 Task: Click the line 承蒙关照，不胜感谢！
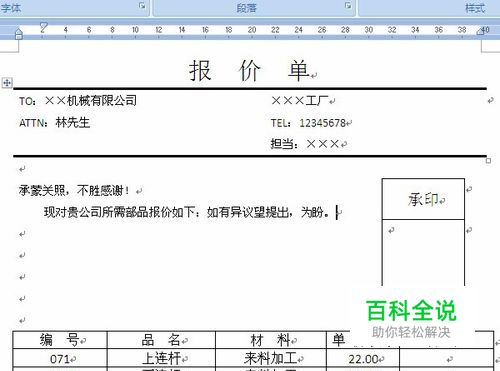[74, 190]
